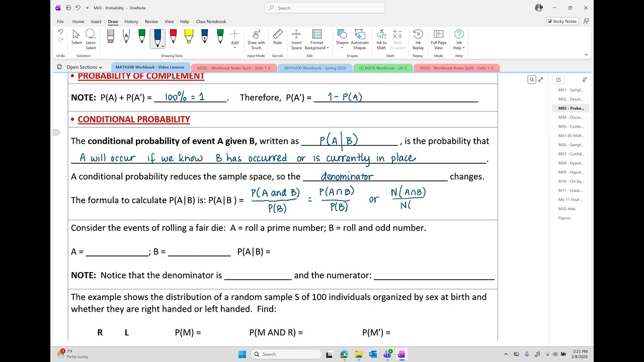Select the yellow highlighter

(189, 36)
